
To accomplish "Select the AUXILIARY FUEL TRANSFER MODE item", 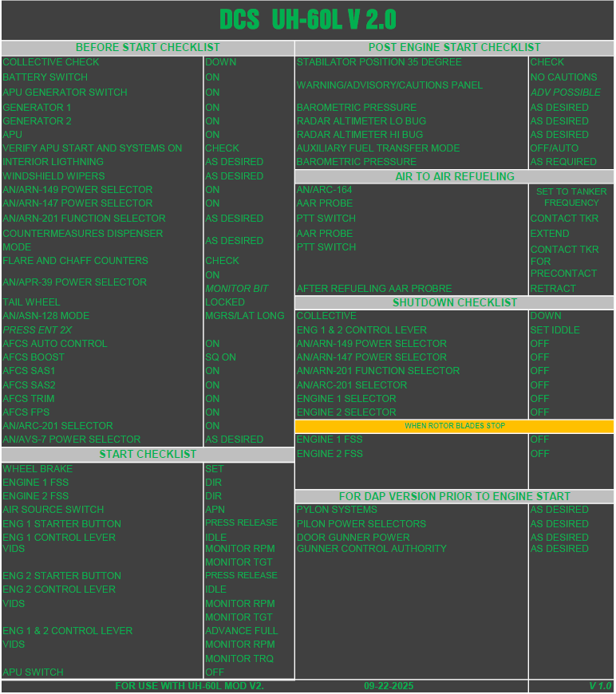I will point(378,148).
